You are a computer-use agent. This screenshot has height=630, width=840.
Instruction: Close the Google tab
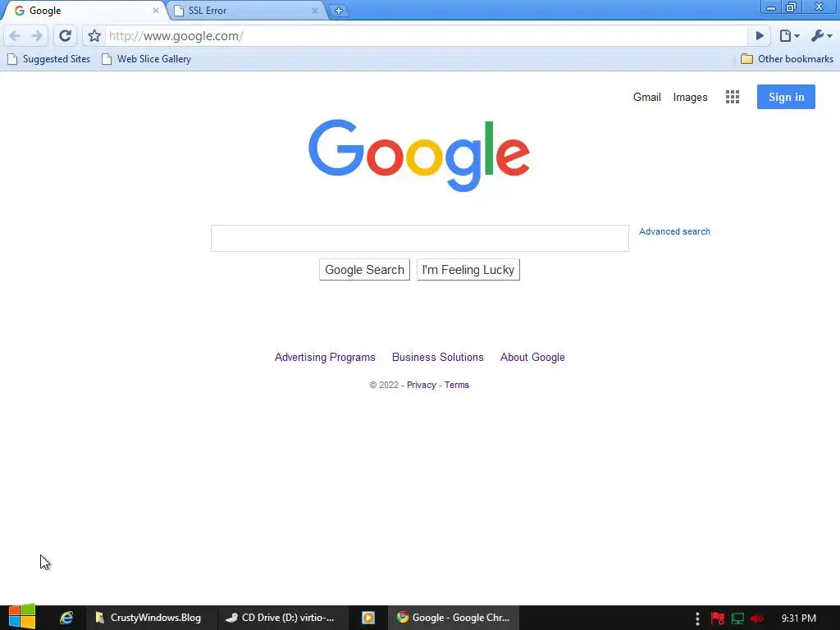(x=155, y=10)
